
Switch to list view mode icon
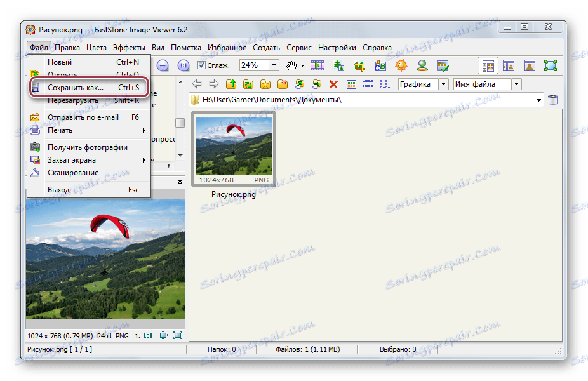(x=385, y=84)
